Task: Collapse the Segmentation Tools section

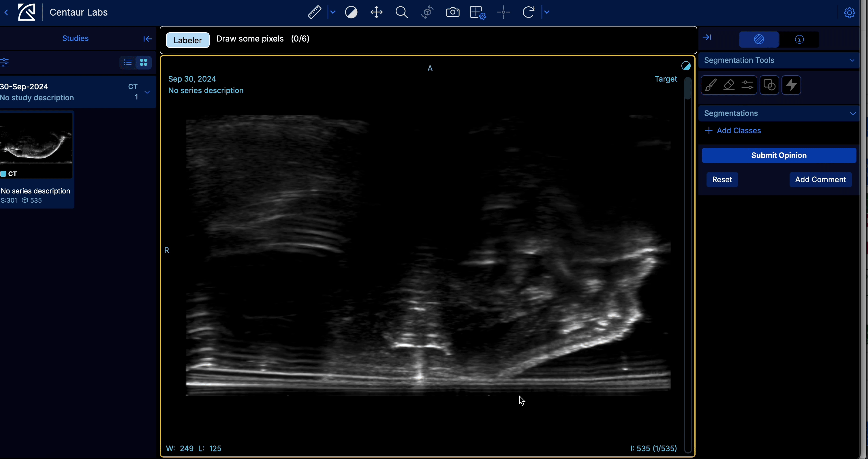Action: point(852,60)
